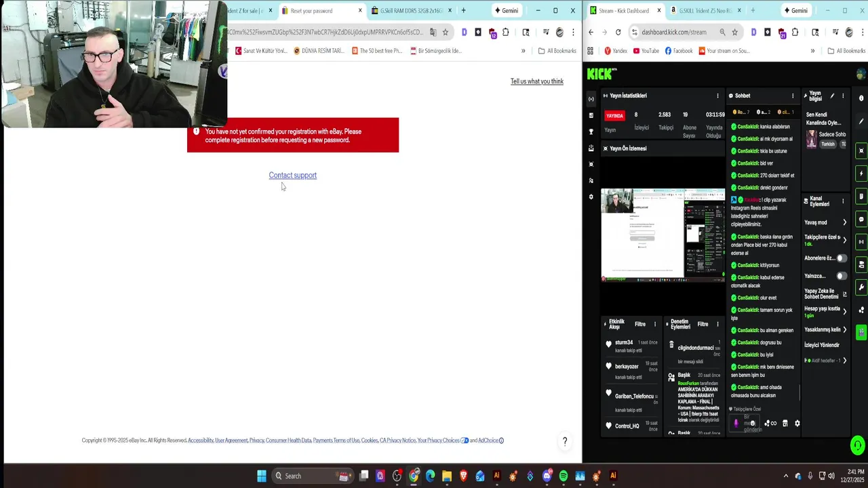The image size is (868, 488).
Task: Click Tell us what you think link
Action: coord(536,81)
